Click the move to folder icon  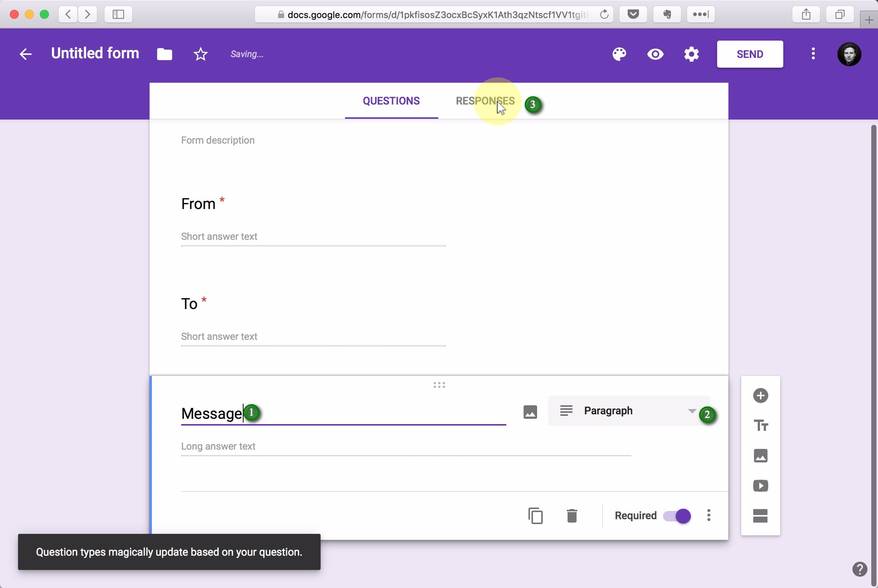click(165, 54)
